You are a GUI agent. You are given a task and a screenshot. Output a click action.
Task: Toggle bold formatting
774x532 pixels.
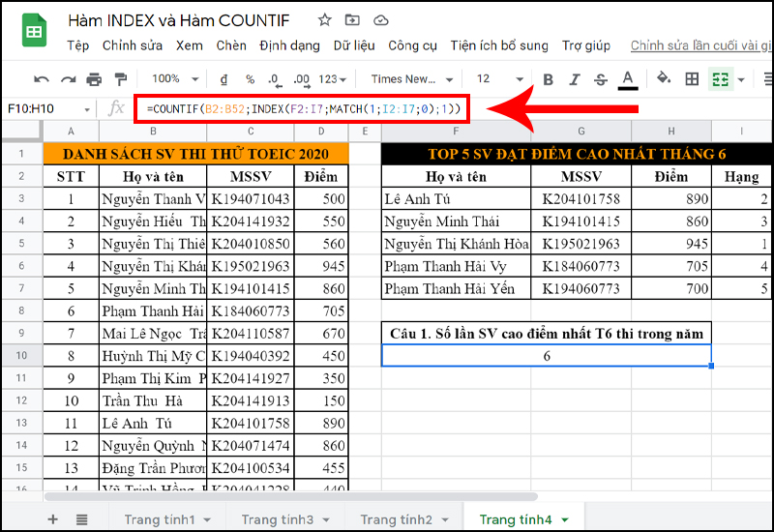click(548, 79)
